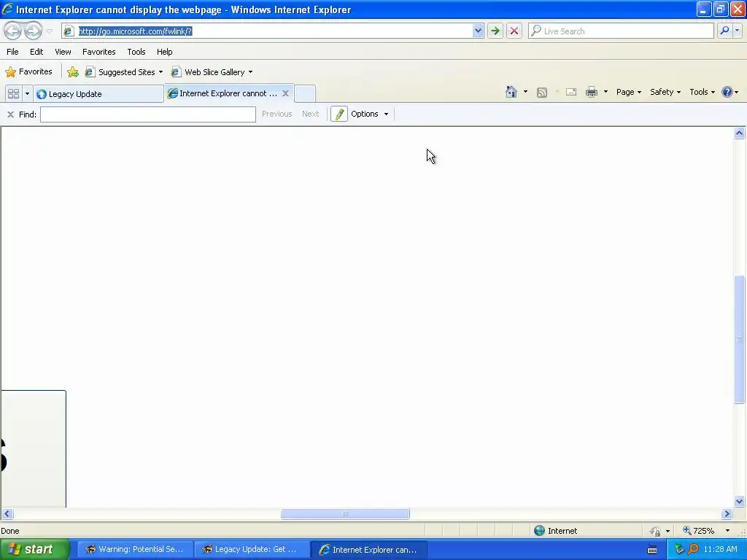This screenshot has height=560, width=747.
Task: Open search provider options dropdown
Action: coord(737,31)
